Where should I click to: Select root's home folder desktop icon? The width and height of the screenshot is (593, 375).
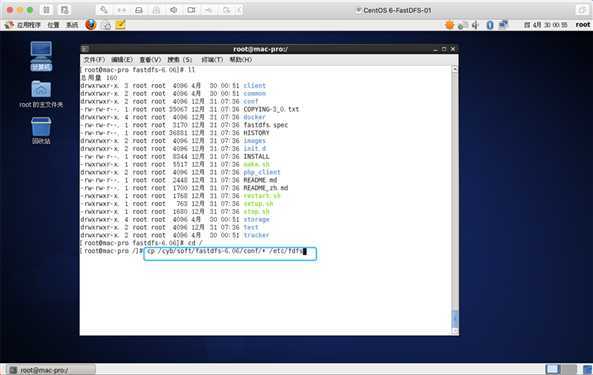(41, 94)
